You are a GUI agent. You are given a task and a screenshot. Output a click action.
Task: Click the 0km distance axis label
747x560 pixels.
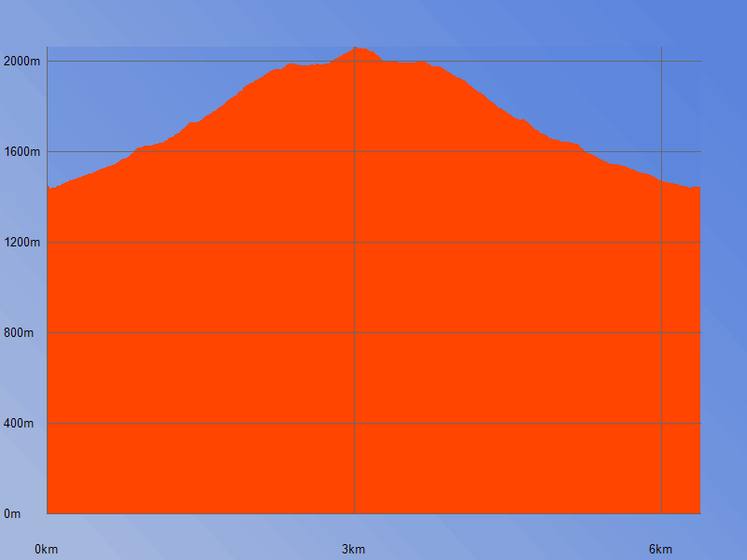(46, 550)
